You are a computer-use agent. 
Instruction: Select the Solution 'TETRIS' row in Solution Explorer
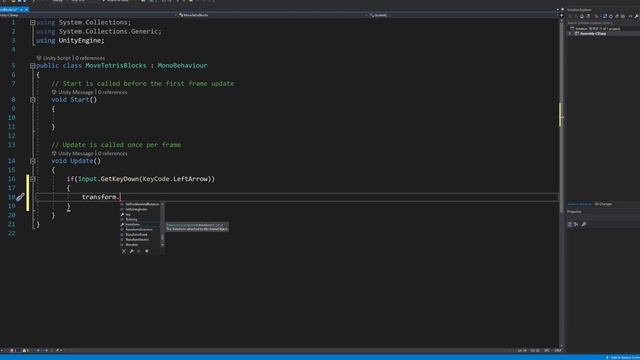(603, 29)
